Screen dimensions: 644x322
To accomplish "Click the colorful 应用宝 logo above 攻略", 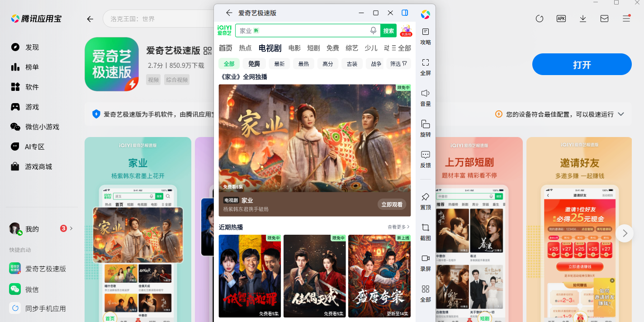I will pyautogui.click(x=425, y=14).
